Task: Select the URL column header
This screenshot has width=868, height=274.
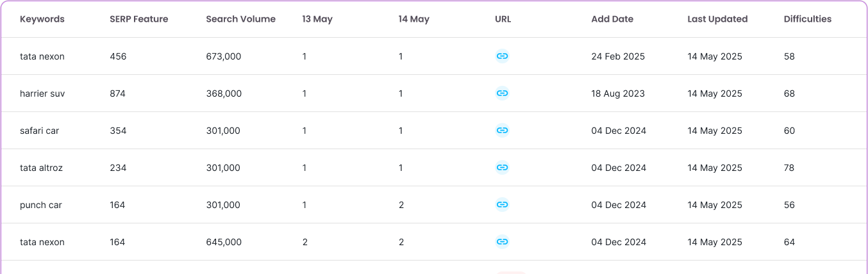Action: point(503,19)
